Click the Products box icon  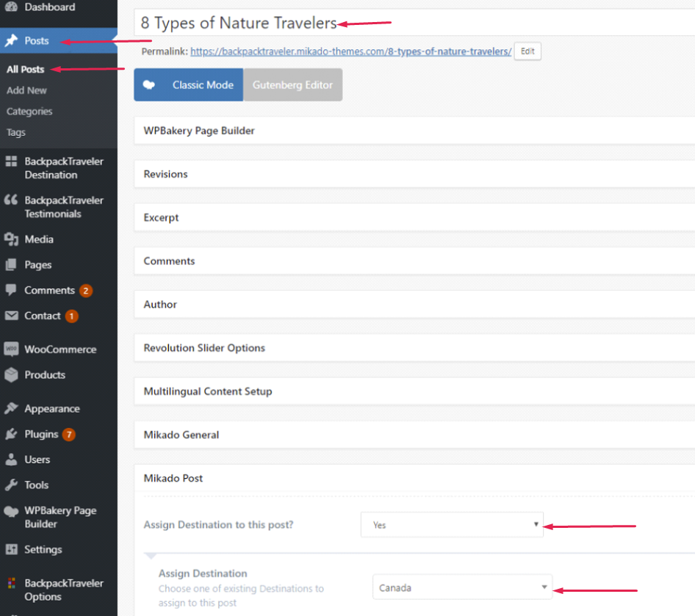tap(11, 375)
